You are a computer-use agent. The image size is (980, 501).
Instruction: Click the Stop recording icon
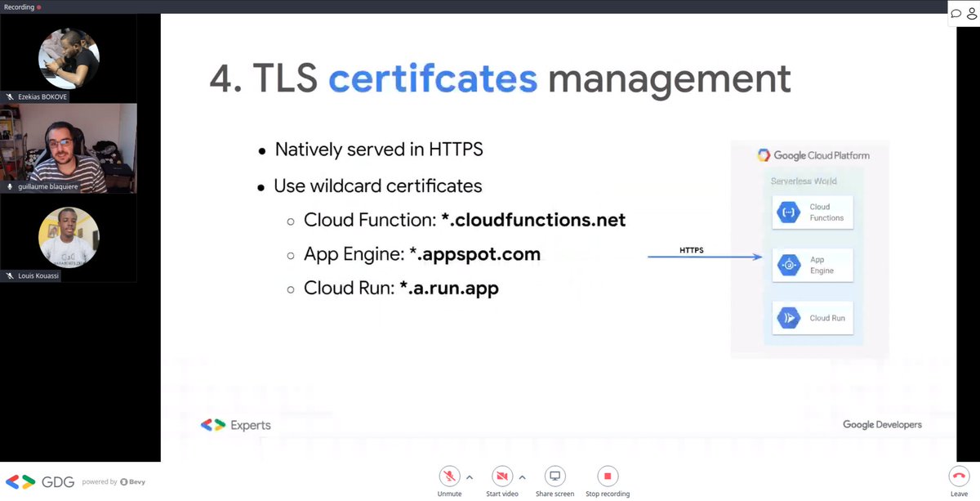607,476
